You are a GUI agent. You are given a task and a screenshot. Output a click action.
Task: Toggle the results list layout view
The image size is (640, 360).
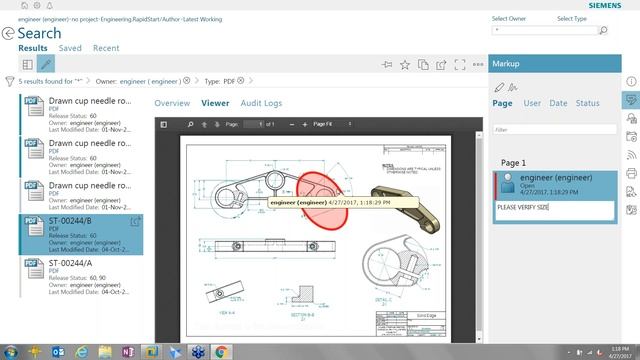pos(28,64)
